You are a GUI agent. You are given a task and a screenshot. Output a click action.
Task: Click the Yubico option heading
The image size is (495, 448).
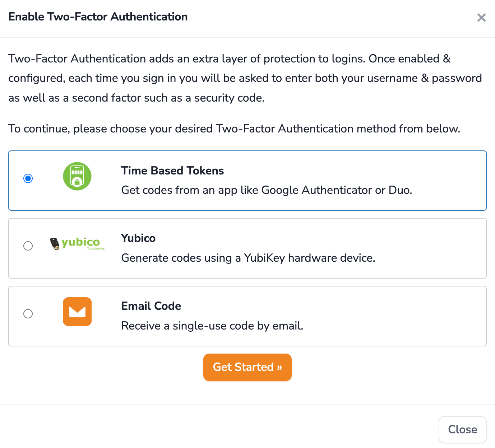pyautogui.click(x=138, y=238)
